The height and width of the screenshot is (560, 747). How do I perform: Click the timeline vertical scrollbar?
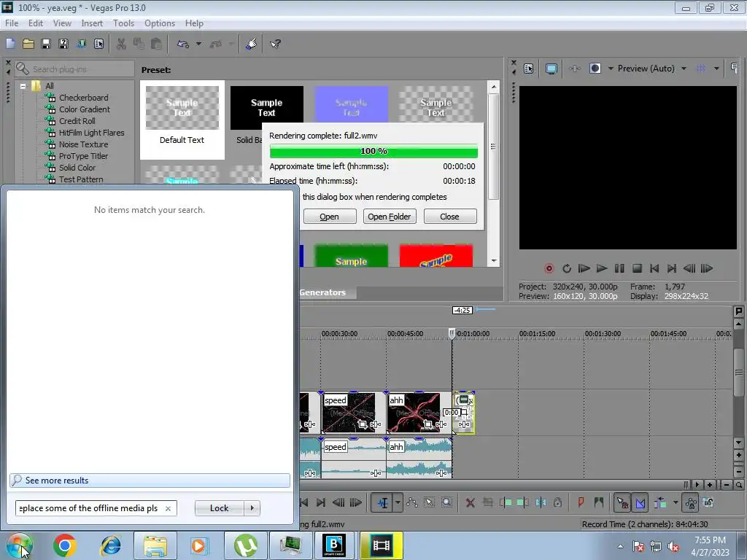coord(738,371)
